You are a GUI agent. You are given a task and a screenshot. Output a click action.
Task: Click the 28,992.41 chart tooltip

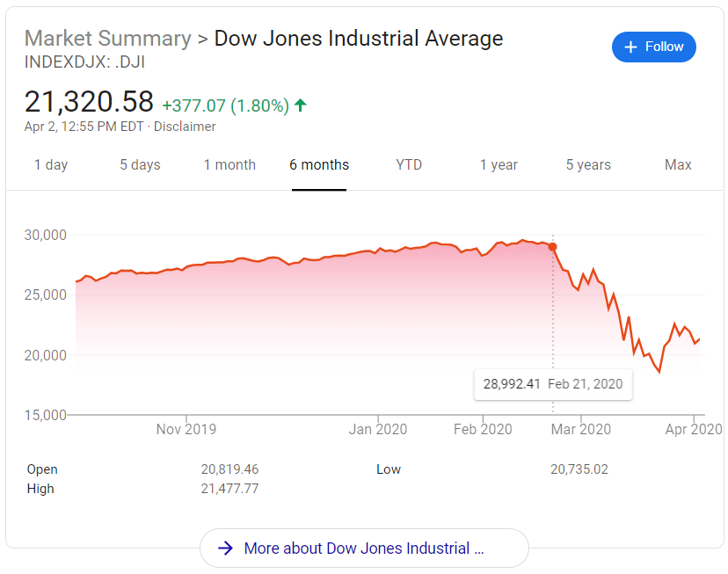pos(552,384)
